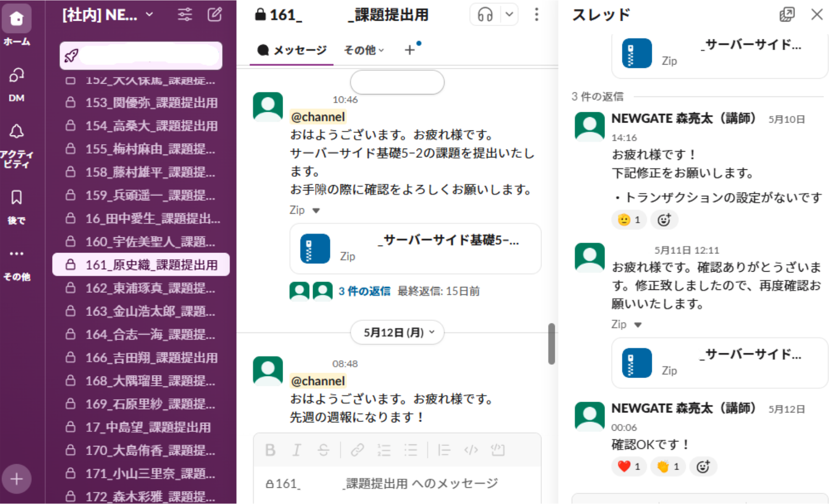Open thread in new window
The image size is (832, 504).
click(x=787, y=15)
